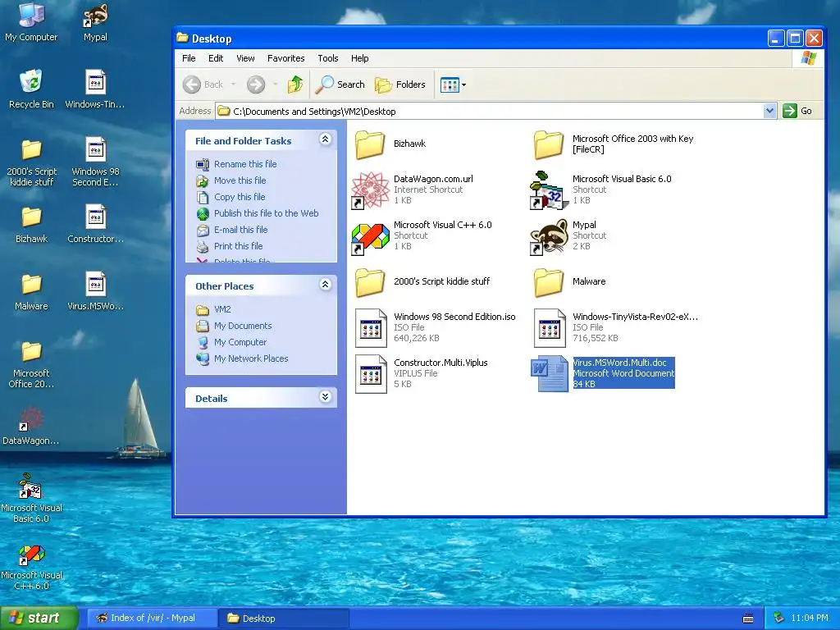The width and height of the screenshot is (840, 630).
Task: Click the on-screen keyboard tray icon
Action: pos(748,619)
